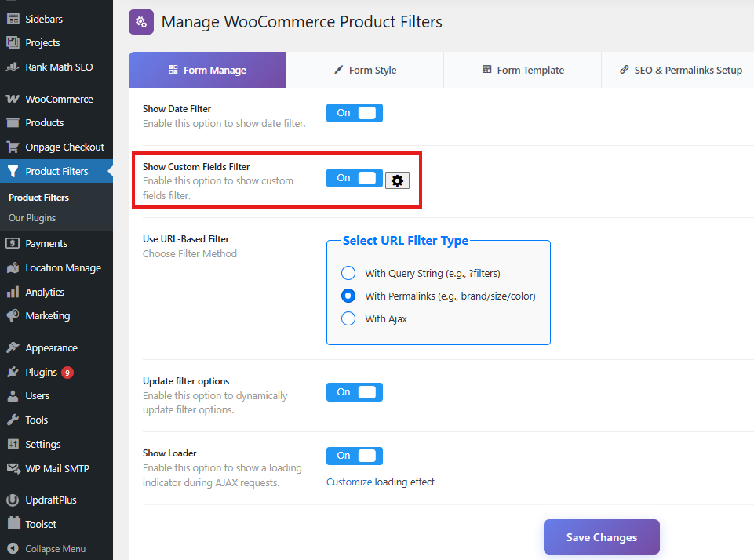Screen dimensions: 754x560
Task: Click the UpdraftPlus logo icon
Action: [x=13, y=500]
